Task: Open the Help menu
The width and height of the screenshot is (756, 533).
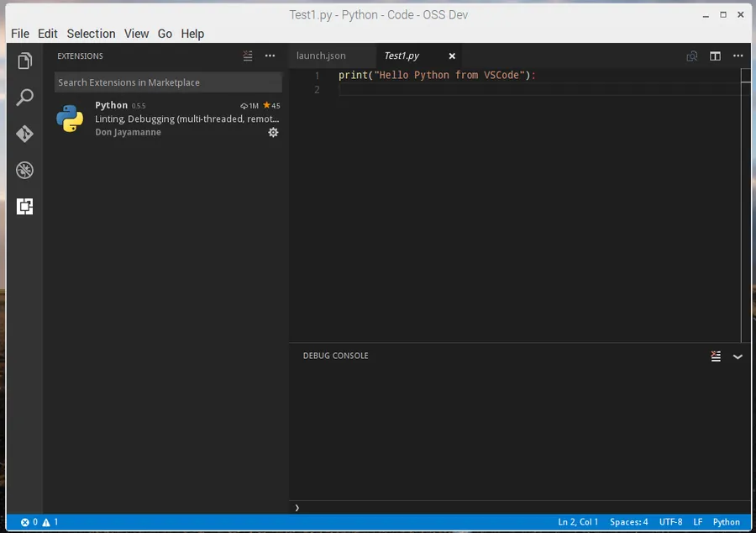Action: tap(192, 34)
